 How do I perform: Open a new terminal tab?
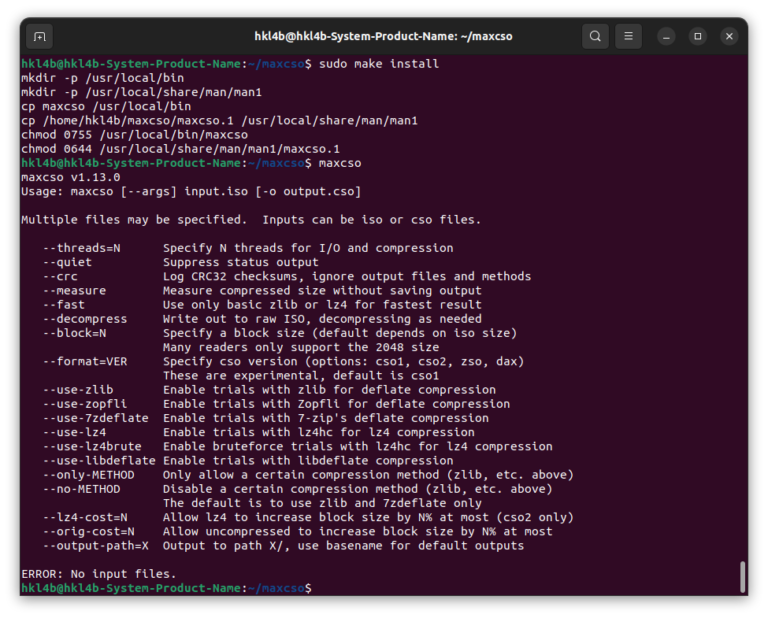(x=39, y=37)
